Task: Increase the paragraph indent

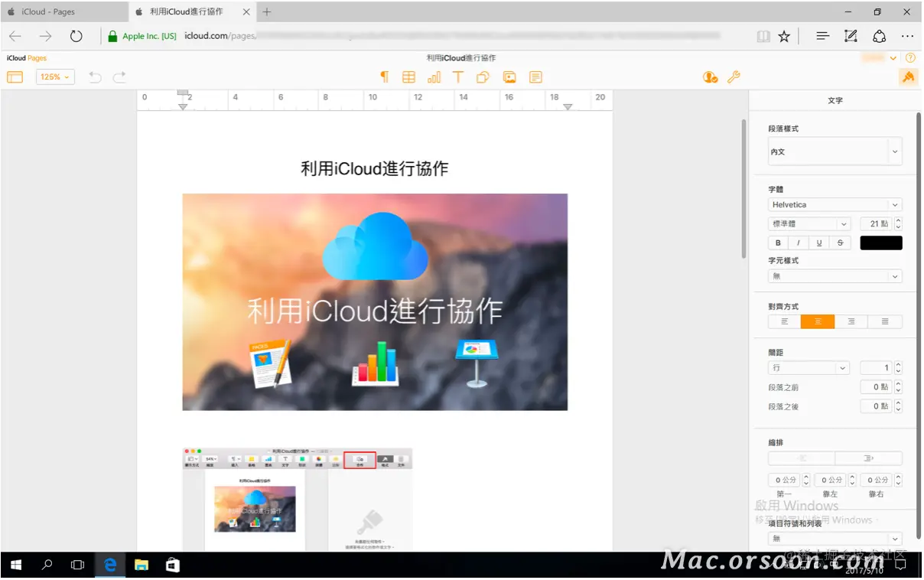Action: [x=869, y=458]
